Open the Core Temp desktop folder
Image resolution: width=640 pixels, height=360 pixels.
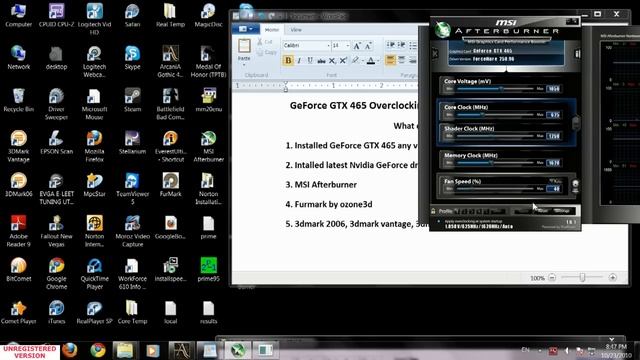pos(133,312)
